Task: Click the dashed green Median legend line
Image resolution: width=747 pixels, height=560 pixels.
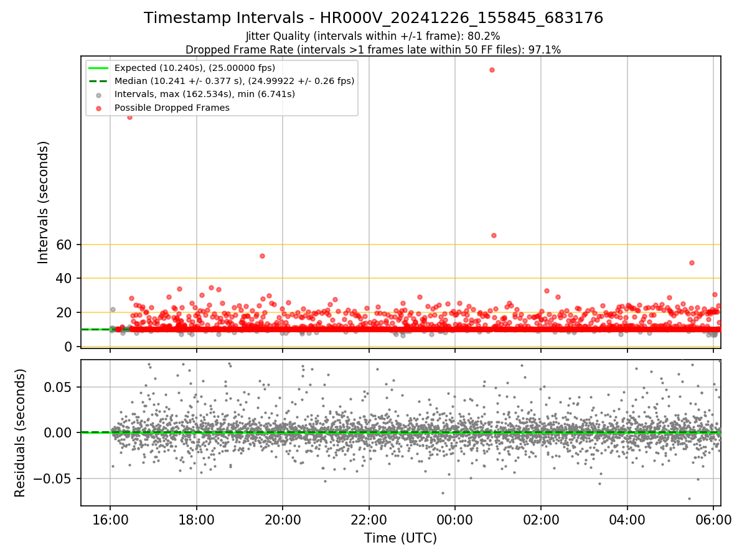Action: (99, 81)
